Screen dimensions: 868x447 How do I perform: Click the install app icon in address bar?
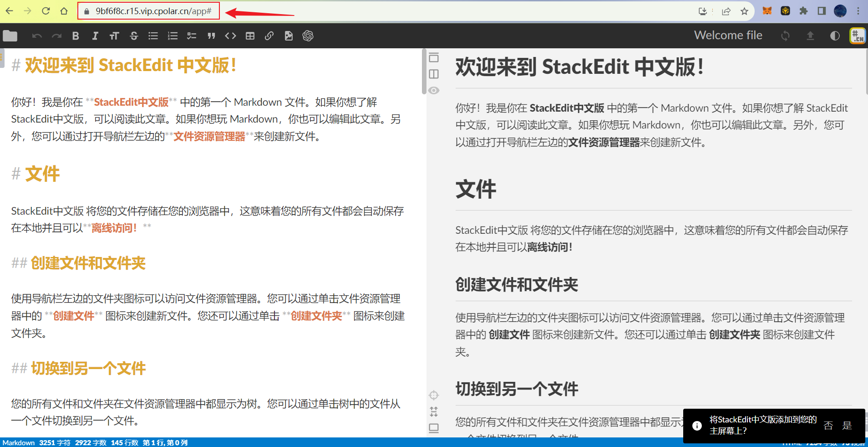703,11
